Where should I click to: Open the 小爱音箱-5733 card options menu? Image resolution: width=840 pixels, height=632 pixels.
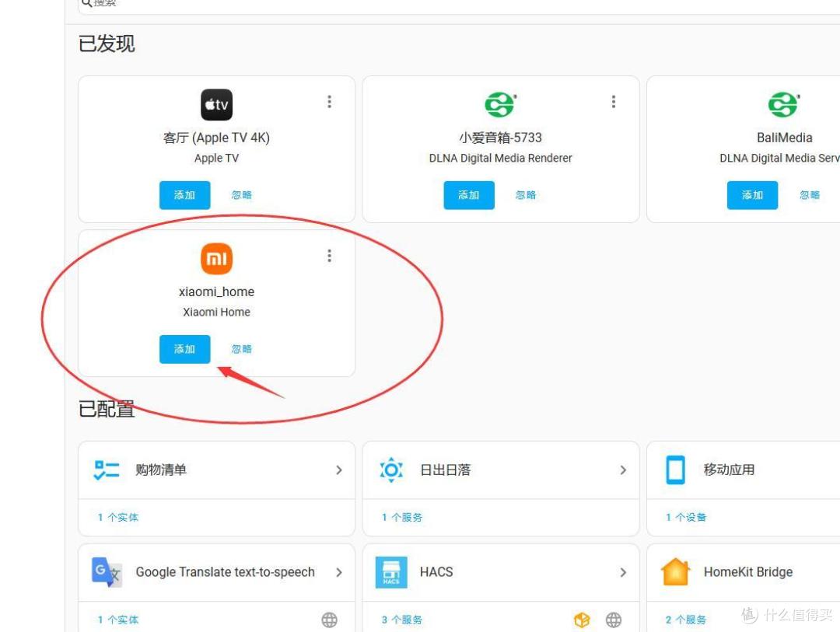tap(614, 102)
